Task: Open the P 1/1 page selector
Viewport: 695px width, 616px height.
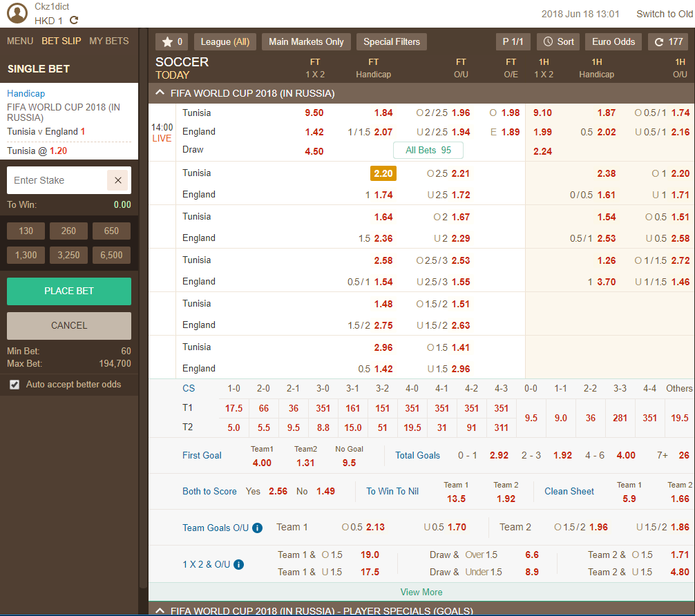Action: pyautogui.click(x=513, y=41)
